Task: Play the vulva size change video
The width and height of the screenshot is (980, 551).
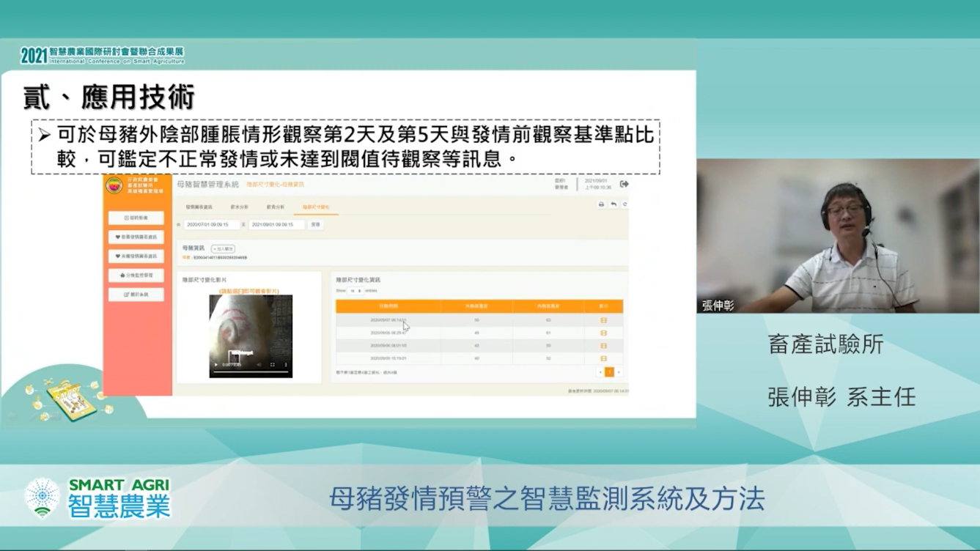Action: (x=215, y=364)
